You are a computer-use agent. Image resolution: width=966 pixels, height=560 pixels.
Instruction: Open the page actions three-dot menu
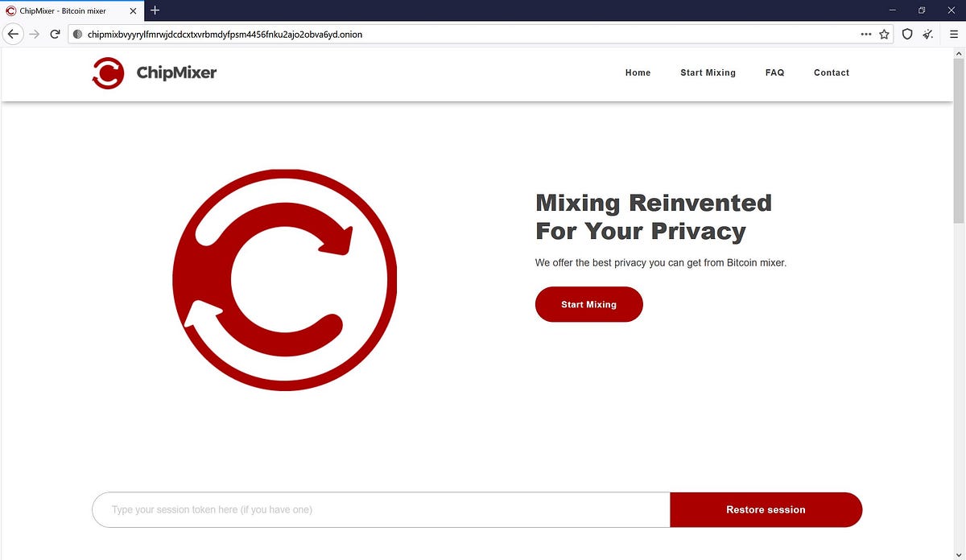[866, 35]
